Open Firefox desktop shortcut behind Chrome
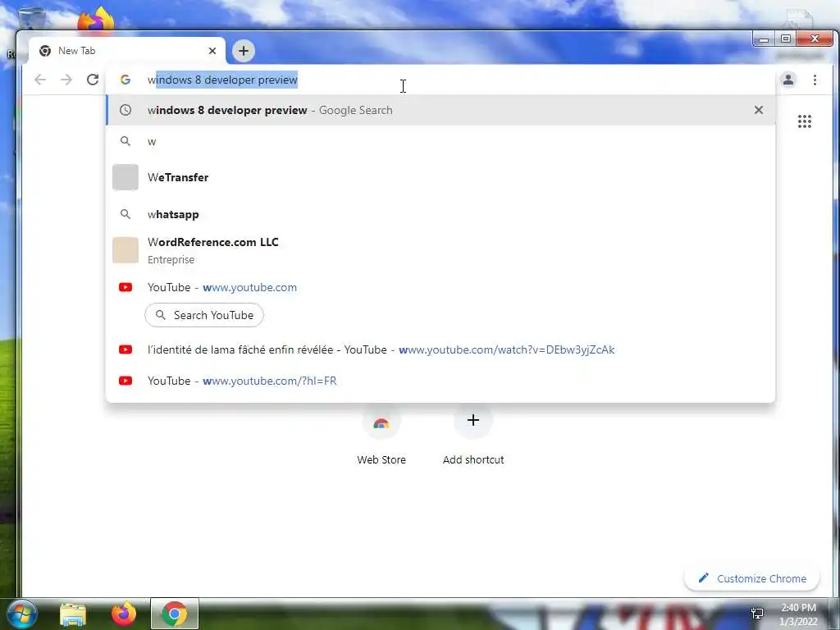This screenshot has height=630, width=840. coord(97,20)
